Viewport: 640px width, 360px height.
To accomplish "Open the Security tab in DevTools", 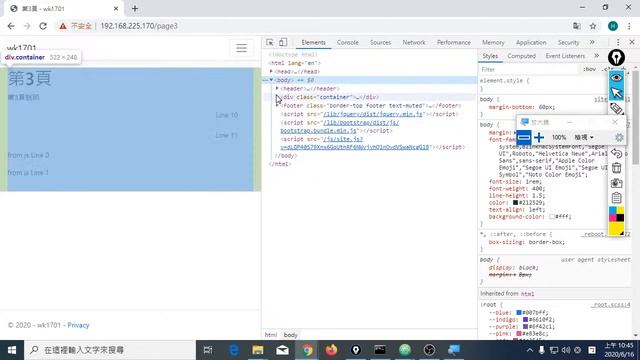I will [x=568, y=42].
